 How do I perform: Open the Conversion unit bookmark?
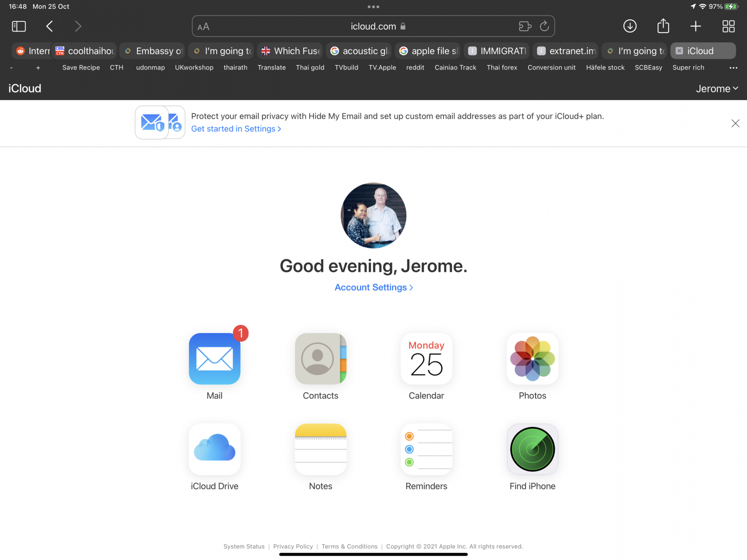[552, 68]
